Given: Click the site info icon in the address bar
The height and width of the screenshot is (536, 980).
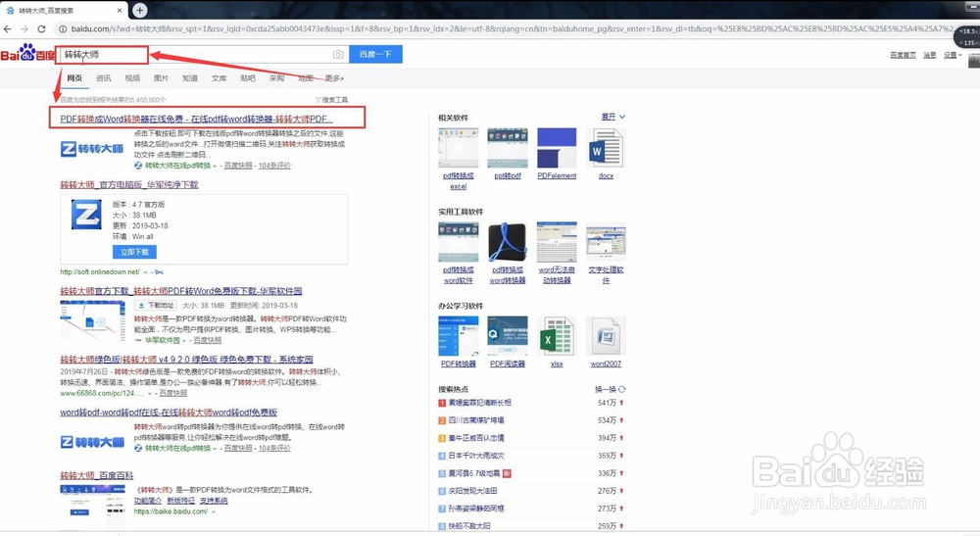Looking at the screenshot, I should tap(63, 28).
